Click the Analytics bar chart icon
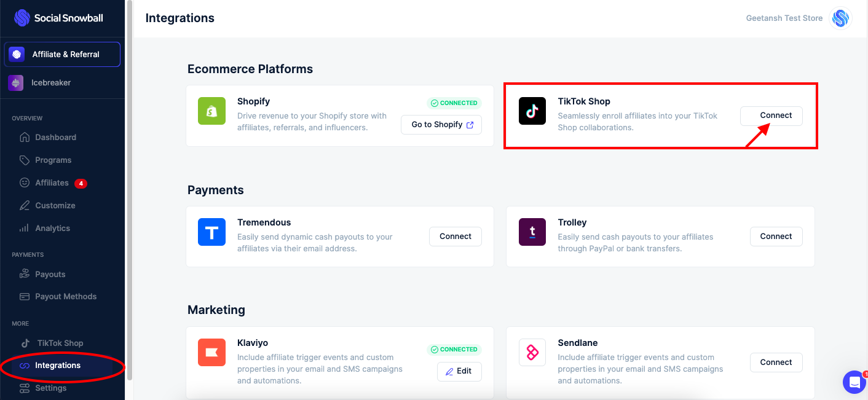The image size is (868, 400). [25, 228]
